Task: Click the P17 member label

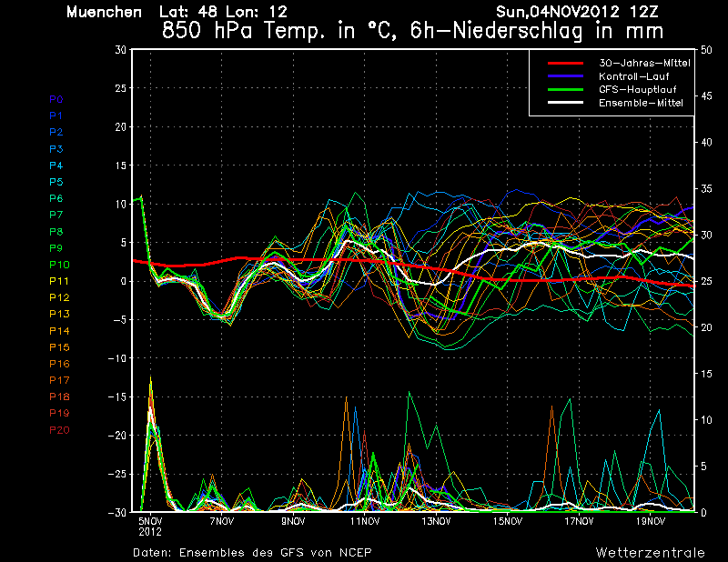Action: point(59,380)
